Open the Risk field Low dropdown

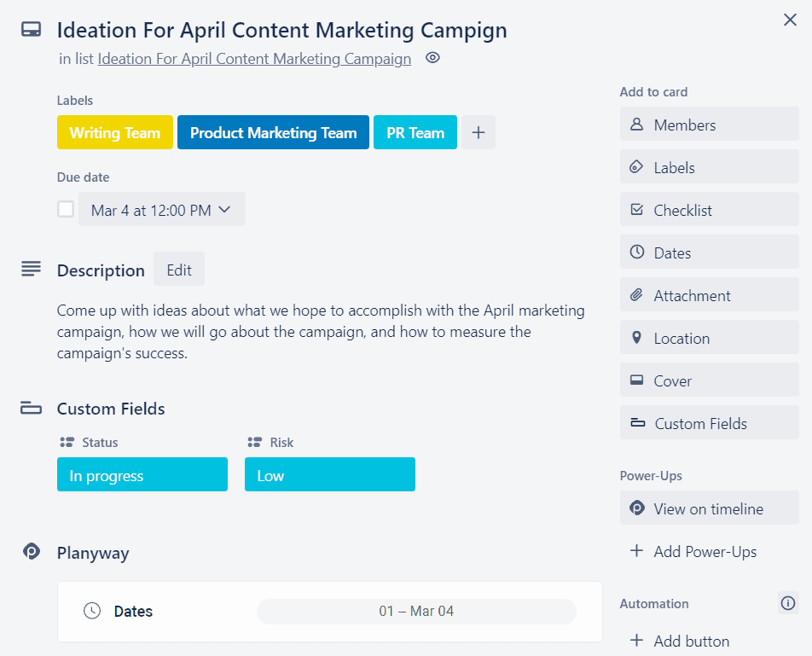point(330,474)
